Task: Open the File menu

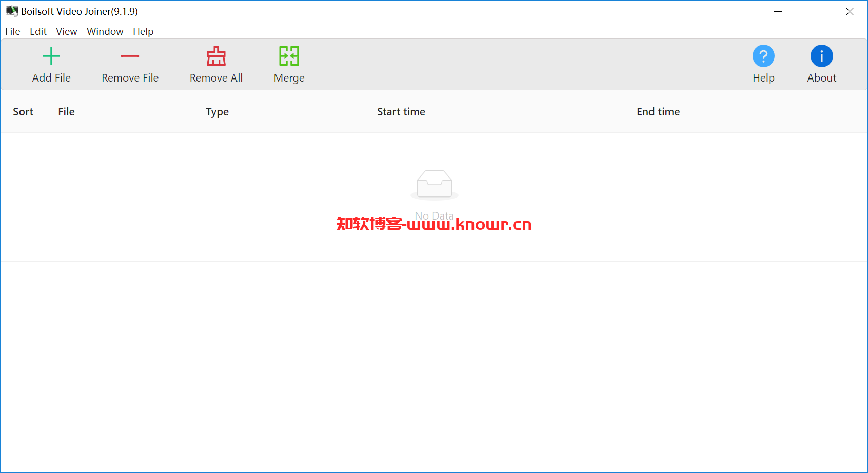Action: point(13,31)
